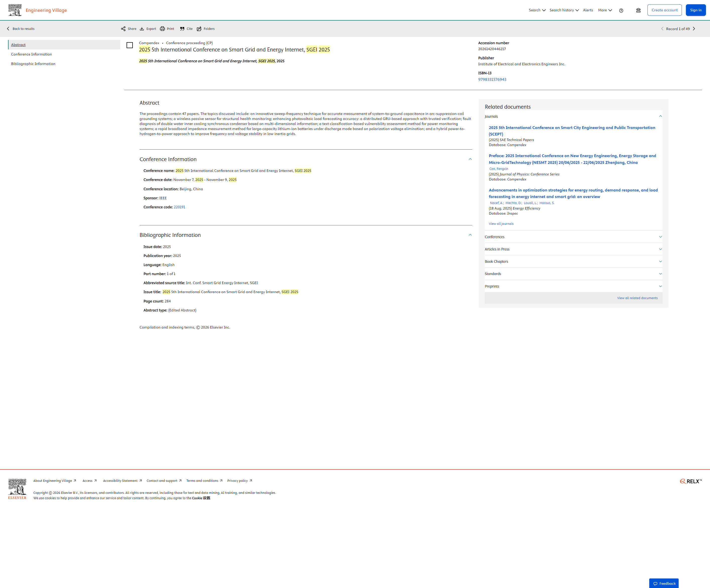Go to next record arrow
Viewport: 710px width, 588px height.
694,29
